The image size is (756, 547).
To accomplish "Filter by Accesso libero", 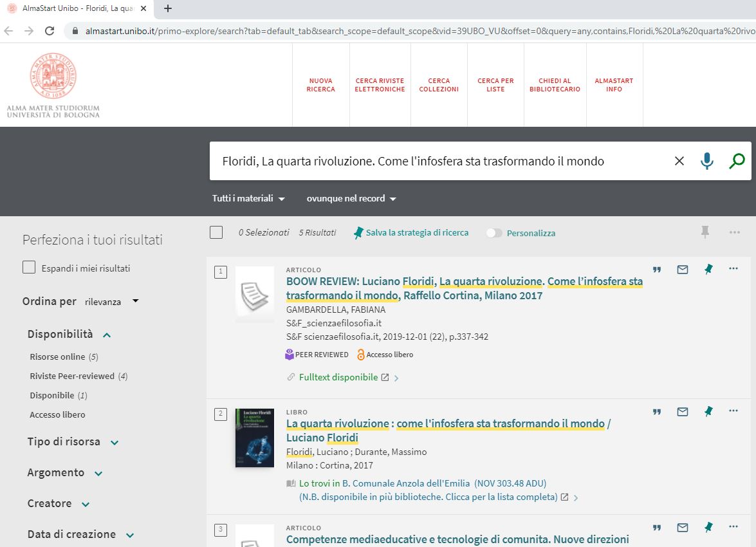I will coord(57,415).
